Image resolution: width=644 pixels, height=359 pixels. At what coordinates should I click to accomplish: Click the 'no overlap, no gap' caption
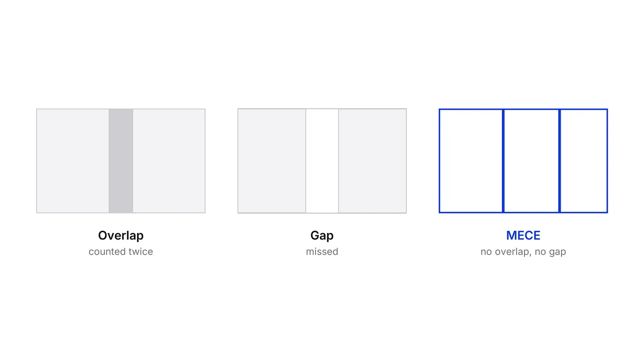tap(523, 252)
